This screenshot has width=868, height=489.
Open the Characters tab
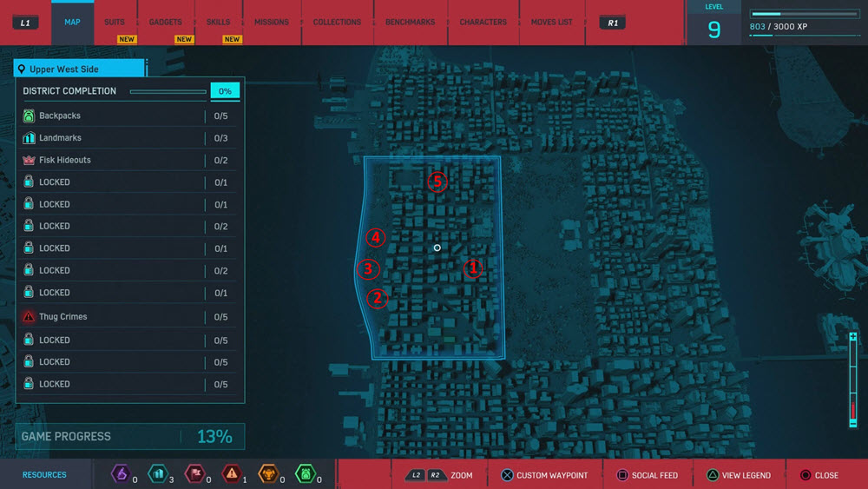pos(483,23)
